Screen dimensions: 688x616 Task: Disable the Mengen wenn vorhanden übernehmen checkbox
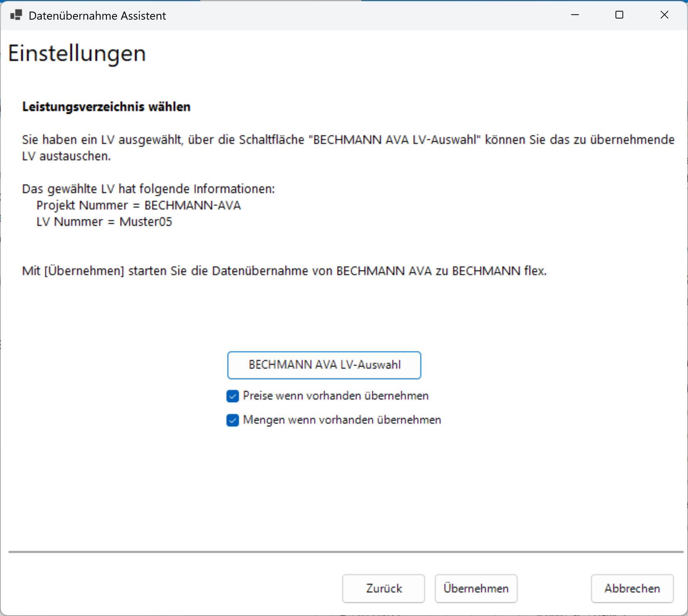coord(233,420)
